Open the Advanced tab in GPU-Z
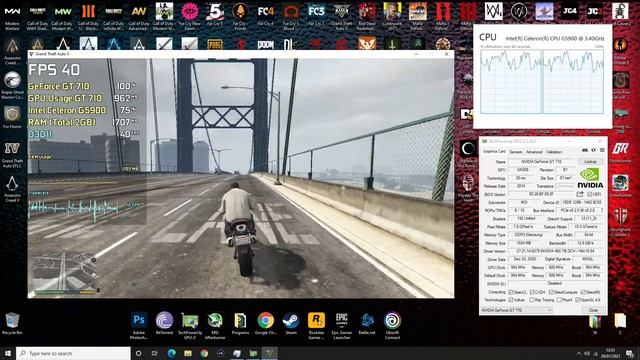 tap(534, 152)
